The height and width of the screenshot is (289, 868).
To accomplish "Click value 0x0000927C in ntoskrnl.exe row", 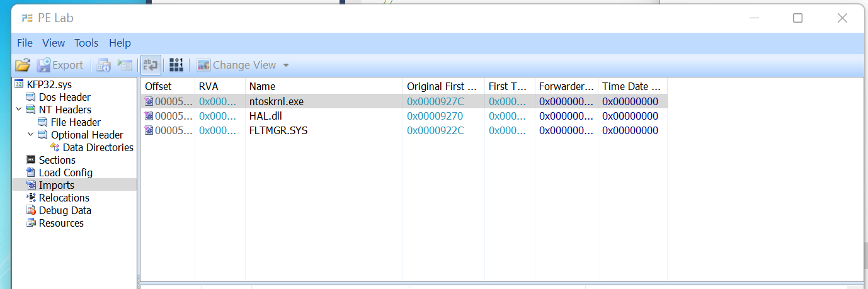I will (x=435, y=101).
